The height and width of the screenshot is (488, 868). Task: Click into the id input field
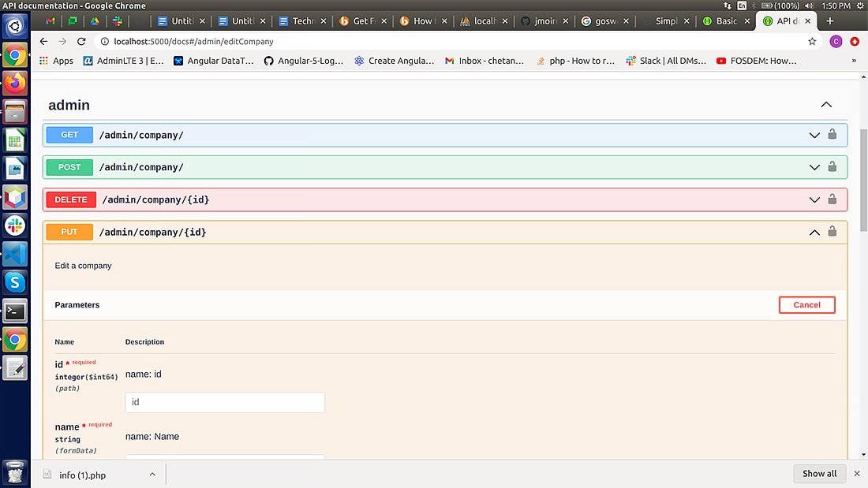click(x=224, y=402)
